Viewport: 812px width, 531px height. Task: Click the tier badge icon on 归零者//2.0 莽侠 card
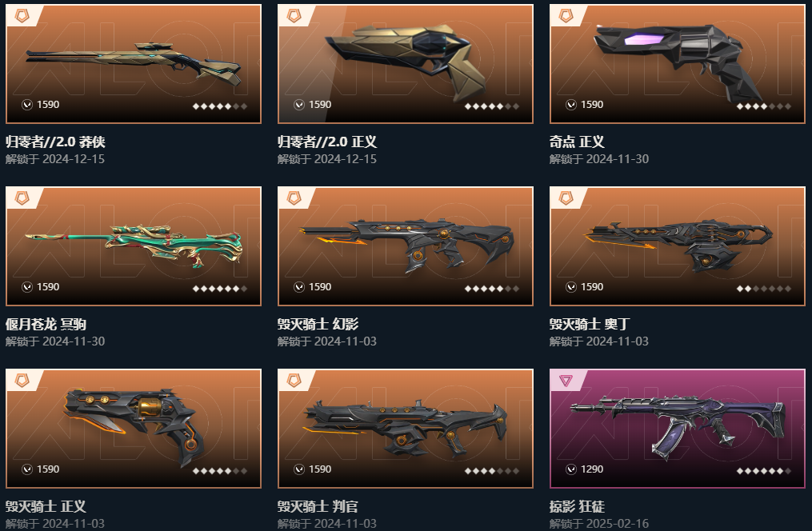[22, 16]
